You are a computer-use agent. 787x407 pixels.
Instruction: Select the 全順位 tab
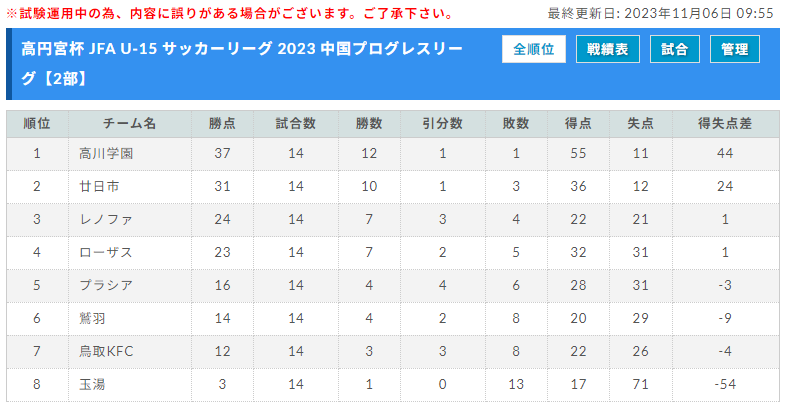534,50
